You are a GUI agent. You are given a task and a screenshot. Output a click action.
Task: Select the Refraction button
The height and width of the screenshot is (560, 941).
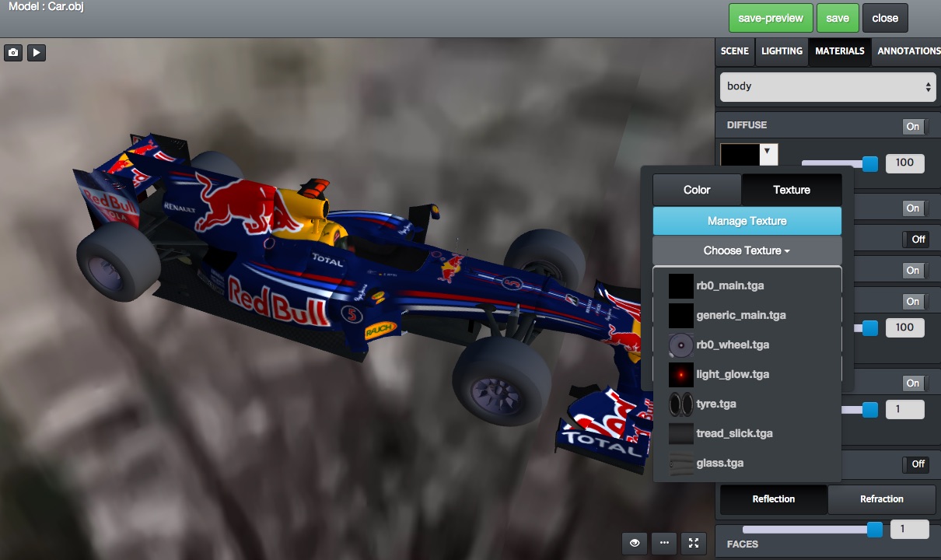[x=882, y=499]
